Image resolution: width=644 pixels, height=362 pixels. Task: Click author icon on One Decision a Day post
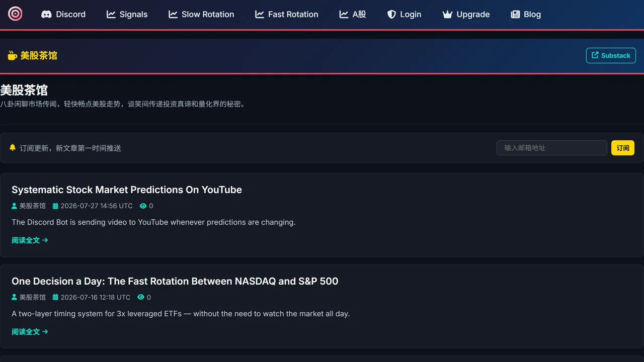tap(14, 297)
